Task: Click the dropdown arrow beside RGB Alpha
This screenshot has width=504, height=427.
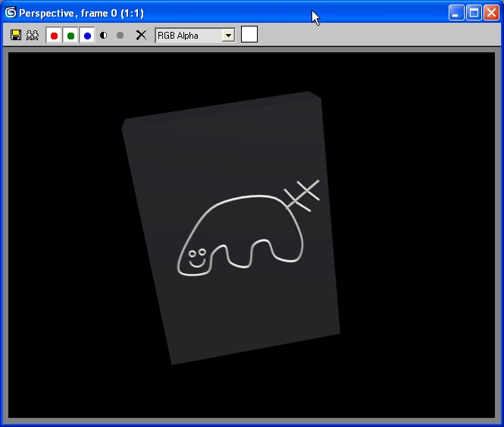Action: (x=227, y=36)
